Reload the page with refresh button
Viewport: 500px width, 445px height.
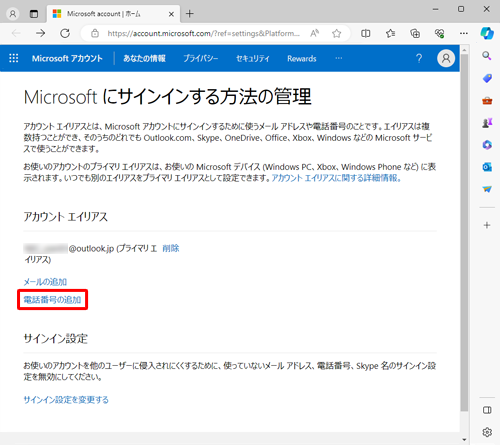point(65,33)
